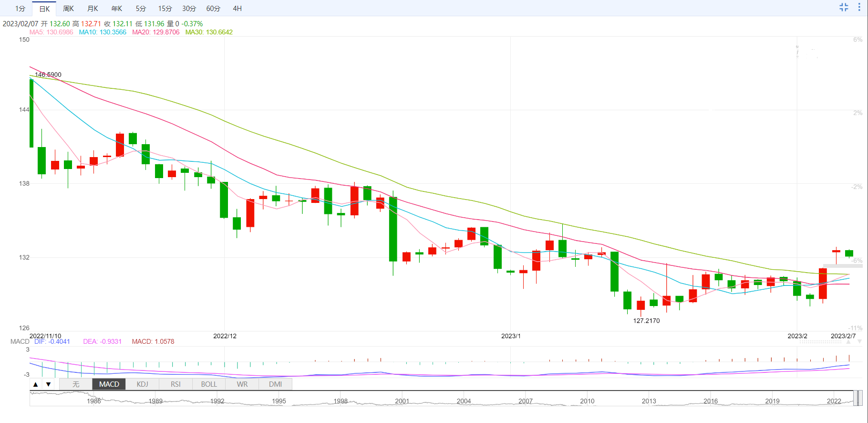
Task: Select the 月K monthly chart tab
Action: (93, 9)
